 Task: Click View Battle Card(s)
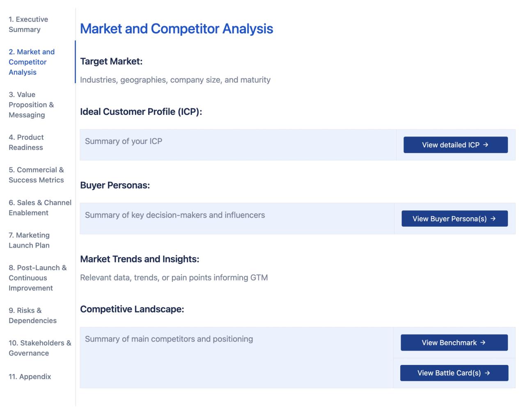454,373
